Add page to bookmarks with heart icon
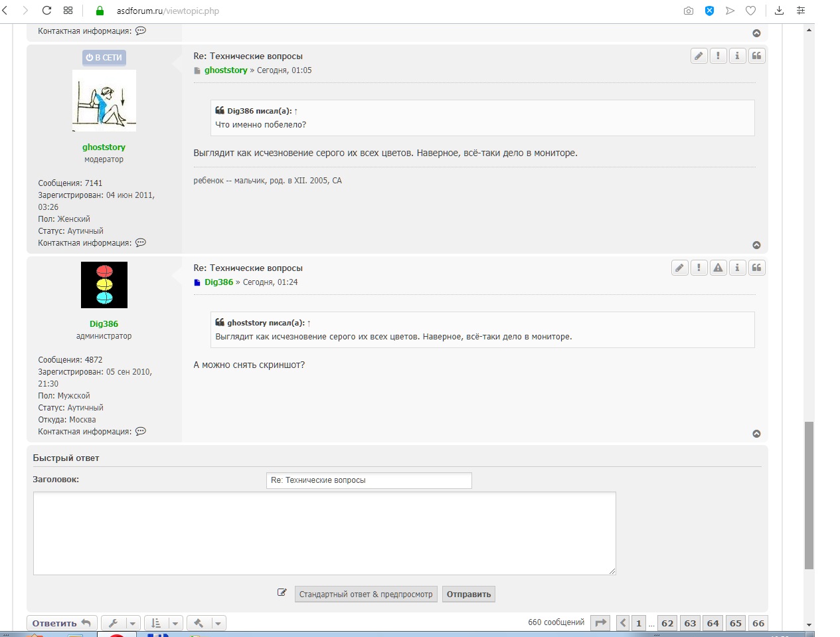This screenshot has height=637, width=840. [750, 11]
